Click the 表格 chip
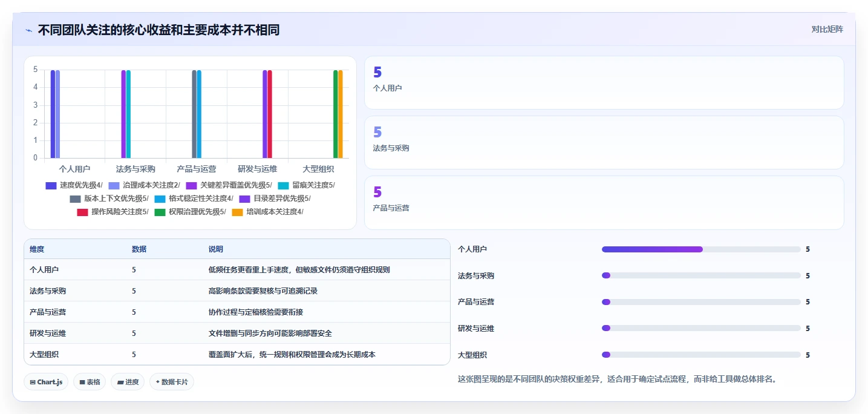Image resolution: width=868 pixels, height=414 pixels. click(90, 382)
